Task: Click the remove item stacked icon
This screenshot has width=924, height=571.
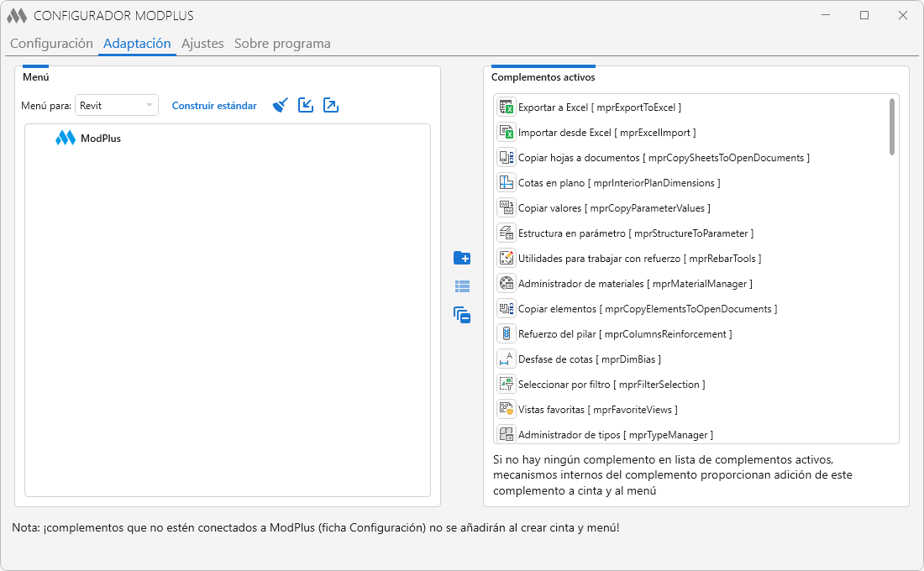Action: tap(462, 315)
